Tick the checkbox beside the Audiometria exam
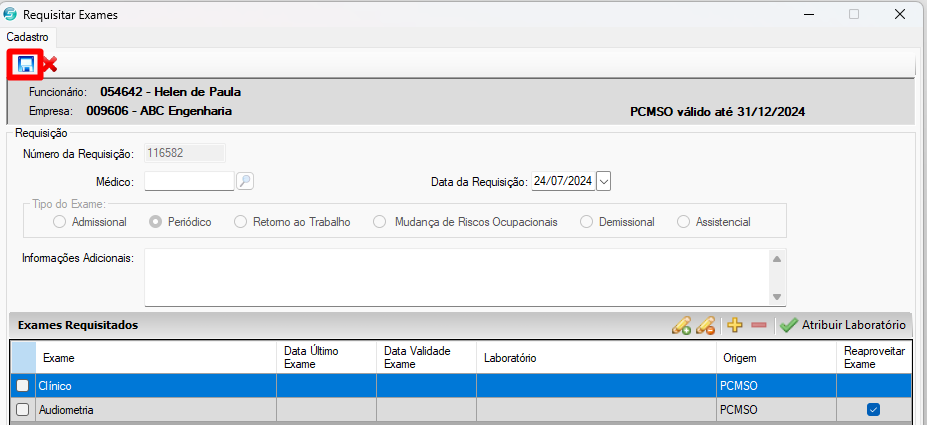This screenshot has height=425, width=927. (22, 410)
